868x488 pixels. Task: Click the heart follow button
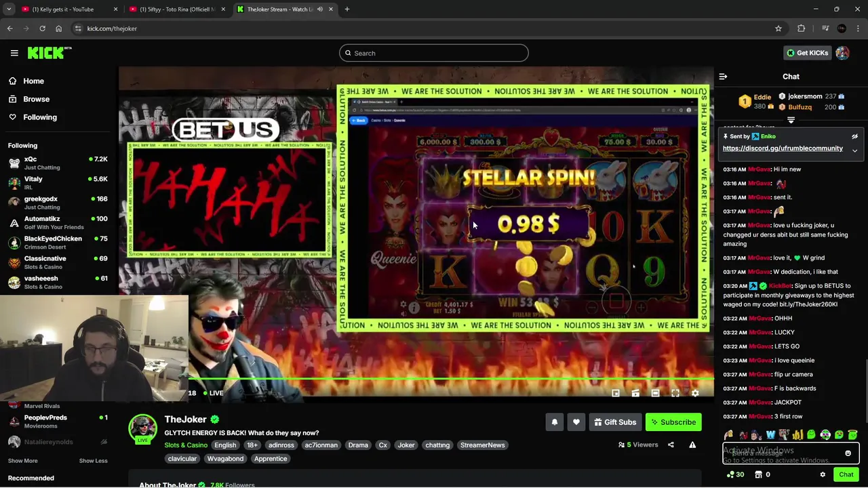pos(576,422)
